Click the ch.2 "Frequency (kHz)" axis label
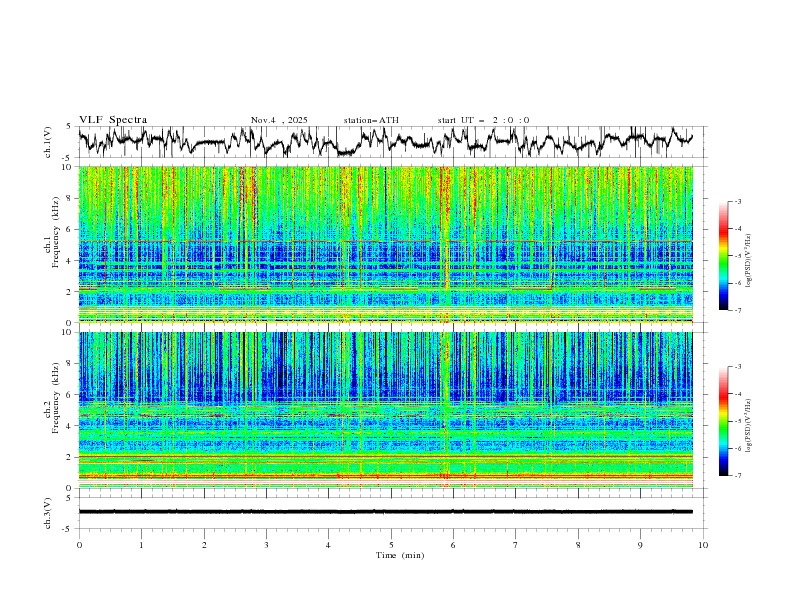Viewport: 792px width, 612px height. (x=56, y=398)
